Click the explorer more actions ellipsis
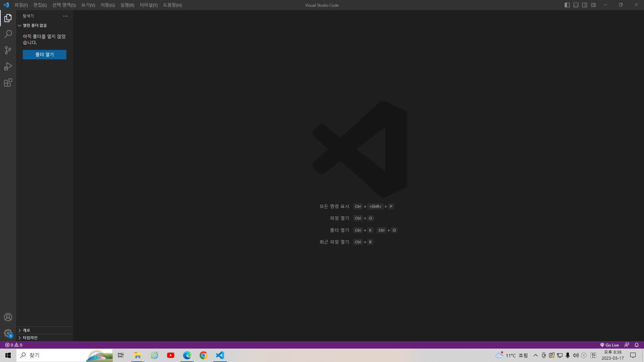The image size is (644, 362). click(65, 16)
